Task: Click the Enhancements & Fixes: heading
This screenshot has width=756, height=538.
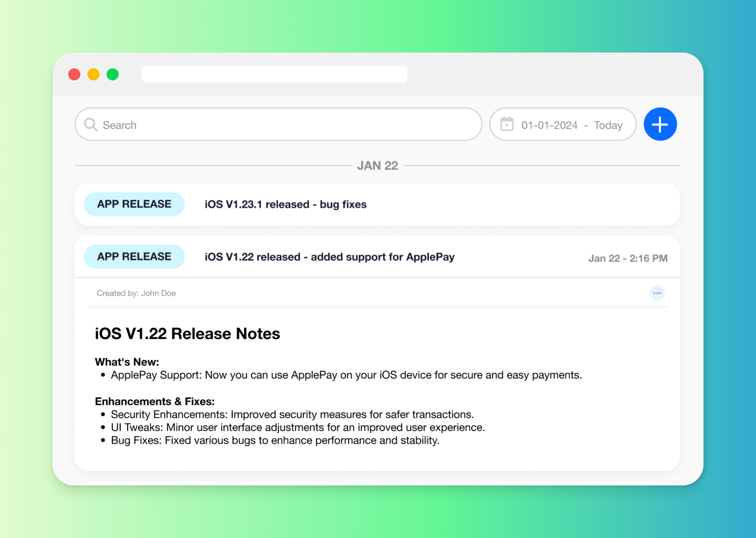Action: click(155, 401)
